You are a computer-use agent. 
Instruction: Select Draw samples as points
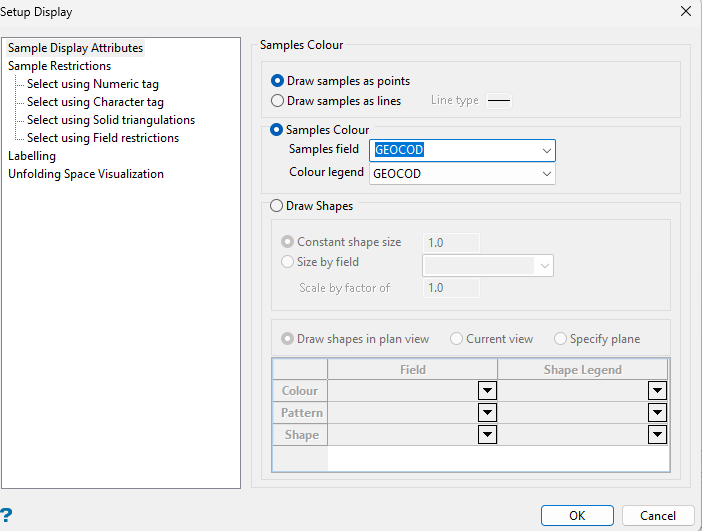tap(277, 81)
